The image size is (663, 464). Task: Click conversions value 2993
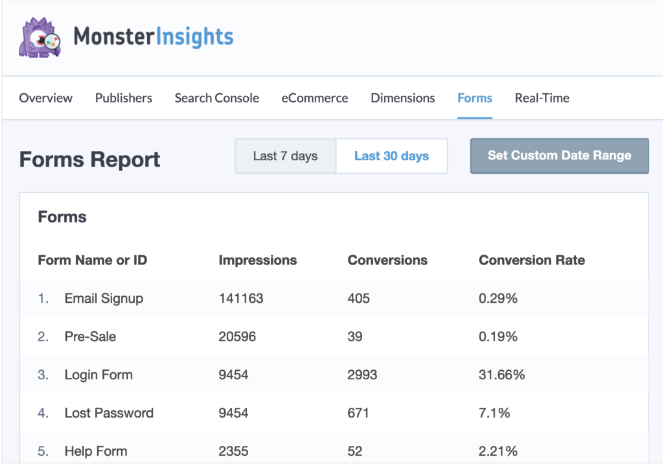tap(362, 375)
